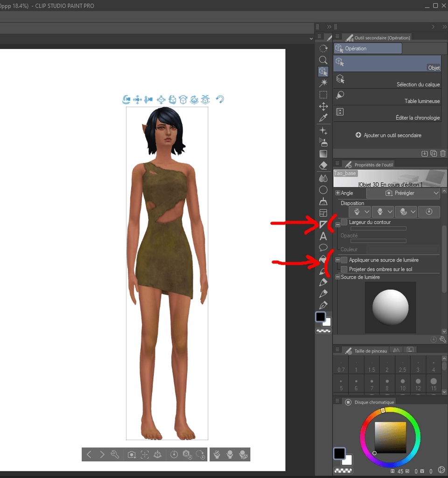Open the Prérégler dropdown

pos(404,193)
